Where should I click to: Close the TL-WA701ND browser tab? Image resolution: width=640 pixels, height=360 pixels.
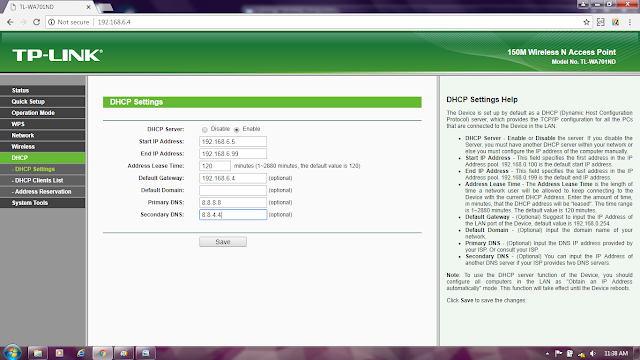[89, 7]
